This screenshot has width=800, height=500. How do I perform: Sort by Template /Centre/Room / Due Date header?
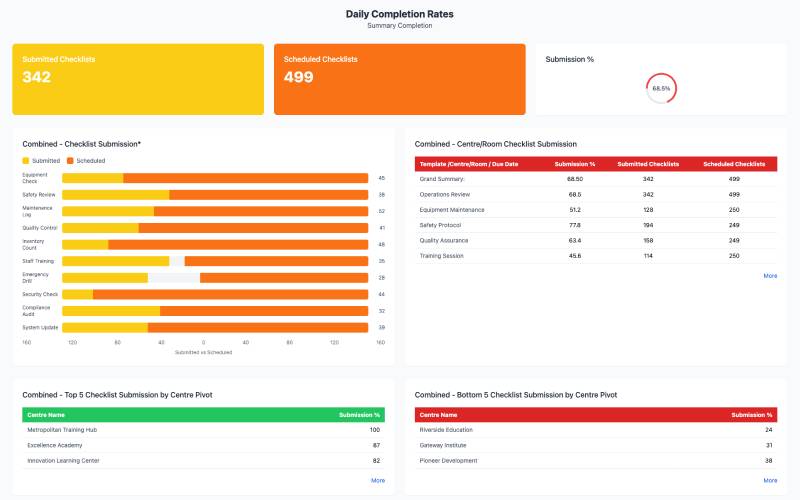click(469, 164)
